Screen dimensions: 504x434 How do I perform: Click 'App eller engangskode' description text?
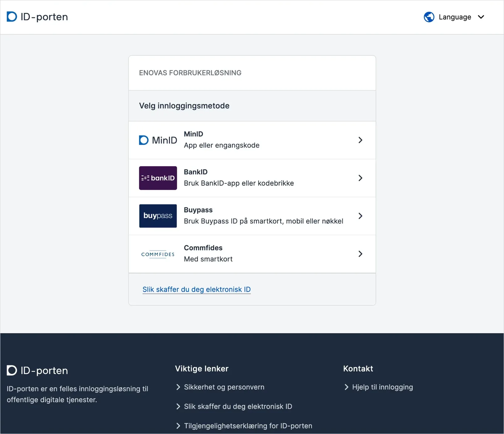pyautogui.click(x=221, y=145)
